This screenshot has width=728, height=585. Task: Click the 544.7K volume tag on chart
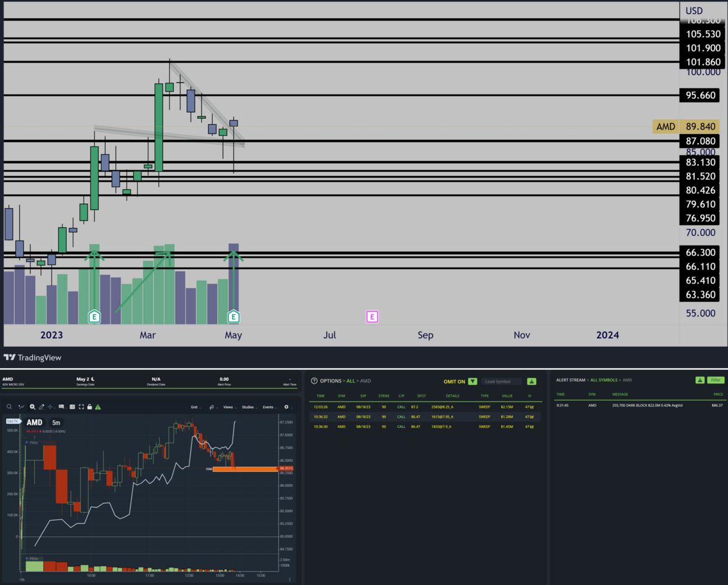(12, 421)
